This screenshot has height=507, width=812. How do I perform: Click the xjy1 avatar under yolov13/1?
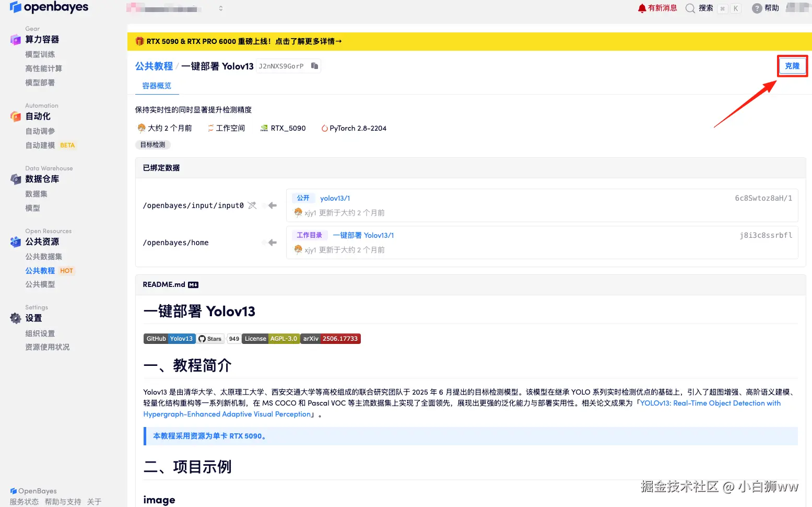[298, 212]
